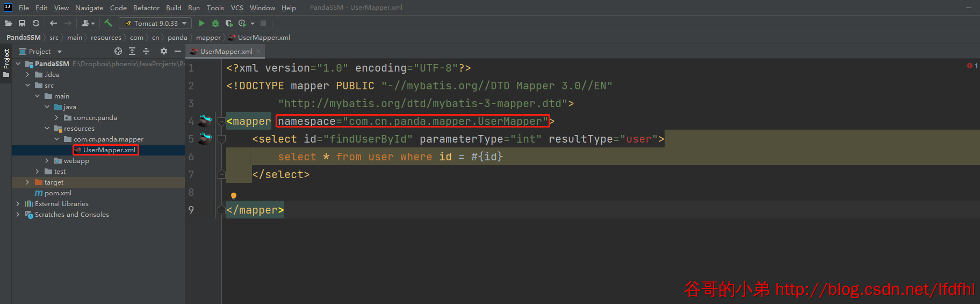Click line number 8 in the gutter

[191, 192]
